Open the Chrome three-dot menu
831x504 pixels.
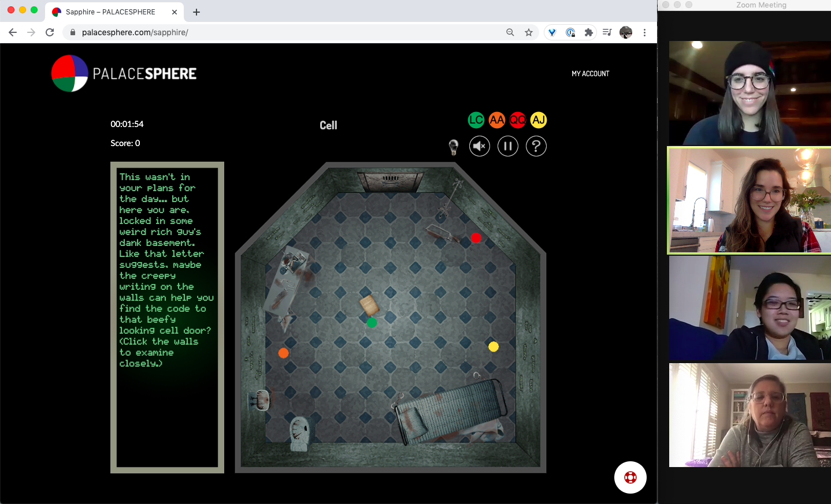tap(644, 32)
